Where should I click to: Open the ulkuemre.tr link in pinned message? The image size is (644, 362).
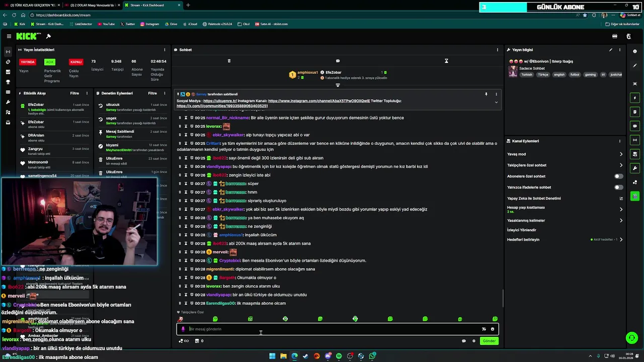click(x=220, y=101)
